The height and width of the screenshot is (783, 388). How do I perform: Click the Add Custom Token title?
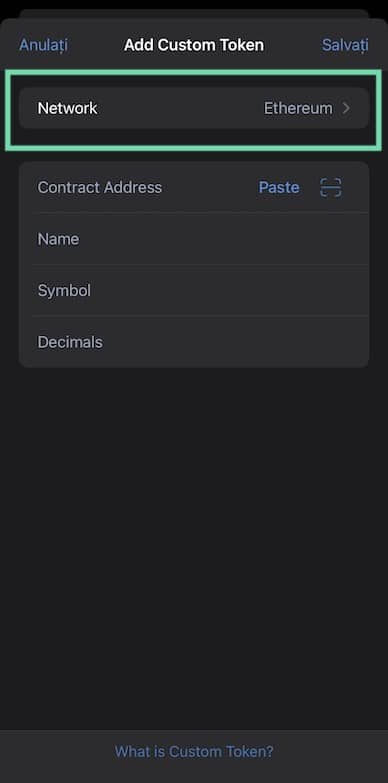click(194, 45)
